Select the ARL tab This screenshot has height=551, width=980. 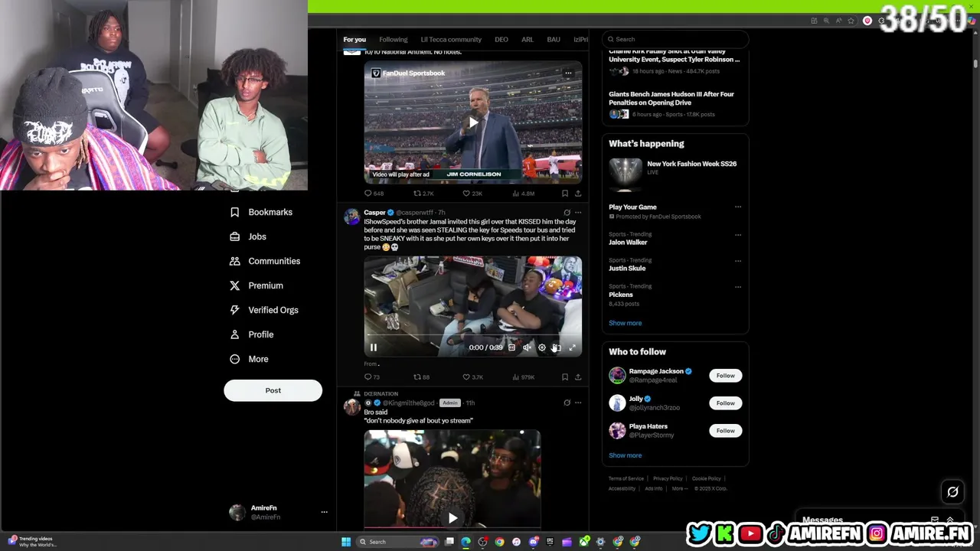click(x=528, y=39)
